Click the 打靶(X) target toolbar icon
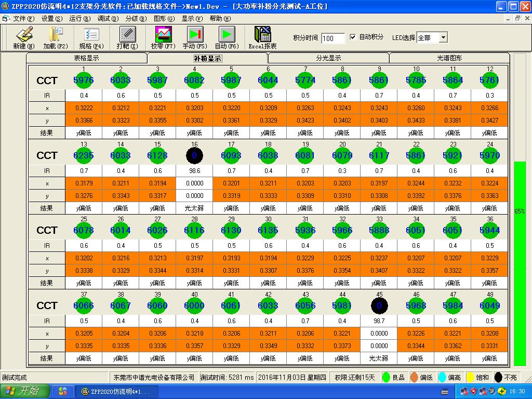 [128, 34]
